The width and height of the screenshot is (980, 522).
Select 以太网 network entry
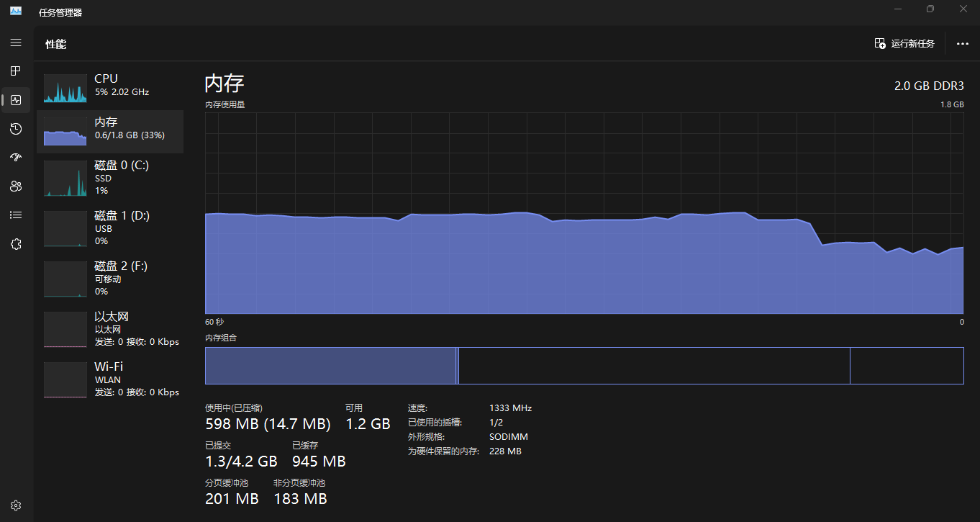110,329
